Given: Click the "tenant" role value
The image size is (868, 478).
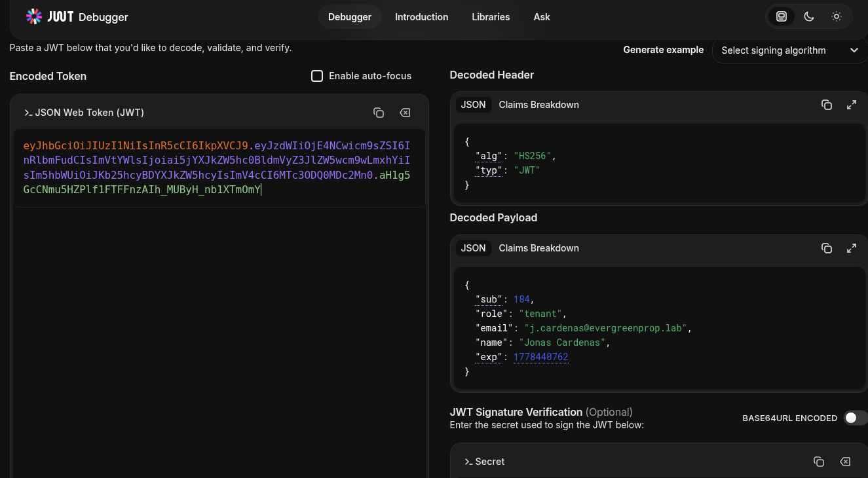Looking at the screenshot, I should coord(540,314).
